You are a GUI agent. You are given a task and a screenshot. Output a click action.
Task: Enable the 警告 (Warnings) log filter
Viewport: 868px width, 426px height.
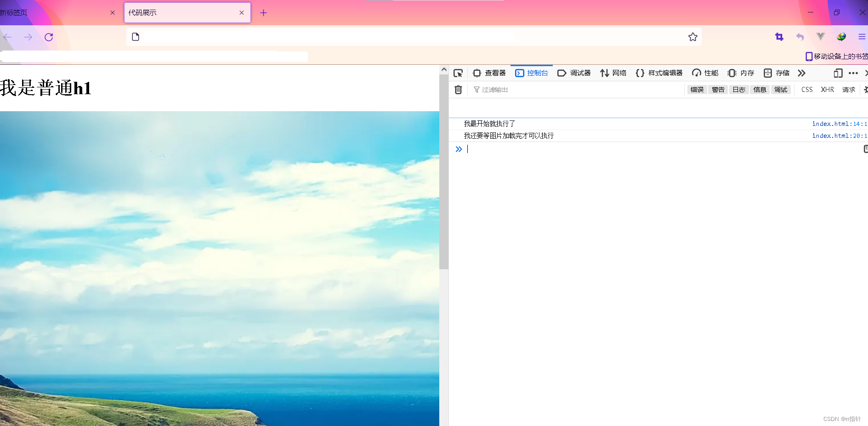(x=718, y=90)
